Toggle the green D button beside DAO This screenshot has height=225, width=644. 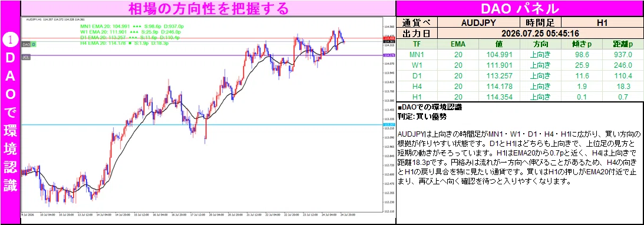point(34,44)
